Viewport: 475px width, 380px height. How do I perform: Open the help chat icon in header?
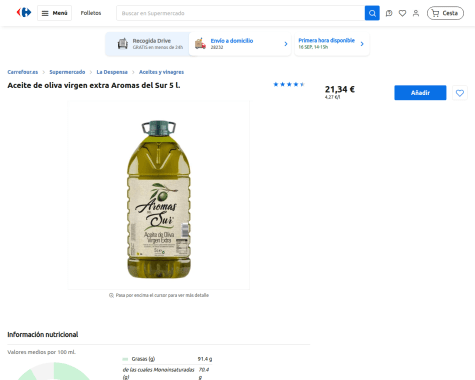pyautogui.click(x=389, y=13)
